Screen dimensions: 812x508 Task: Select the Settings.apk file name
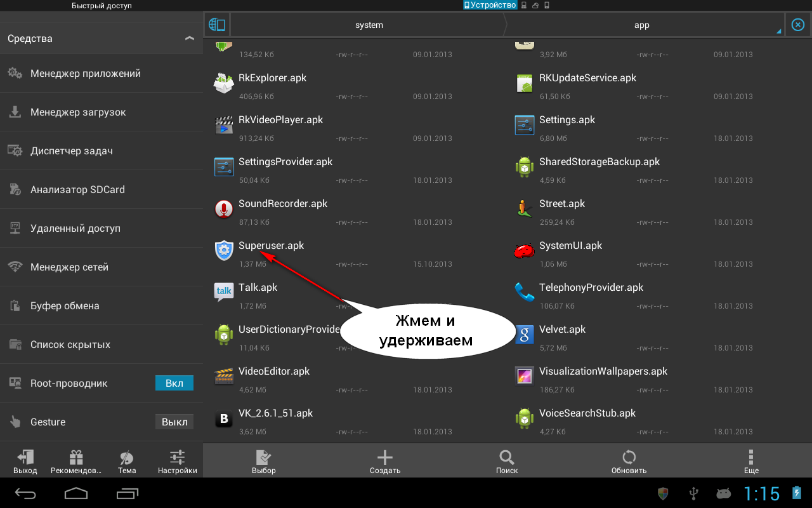(567, 120)
